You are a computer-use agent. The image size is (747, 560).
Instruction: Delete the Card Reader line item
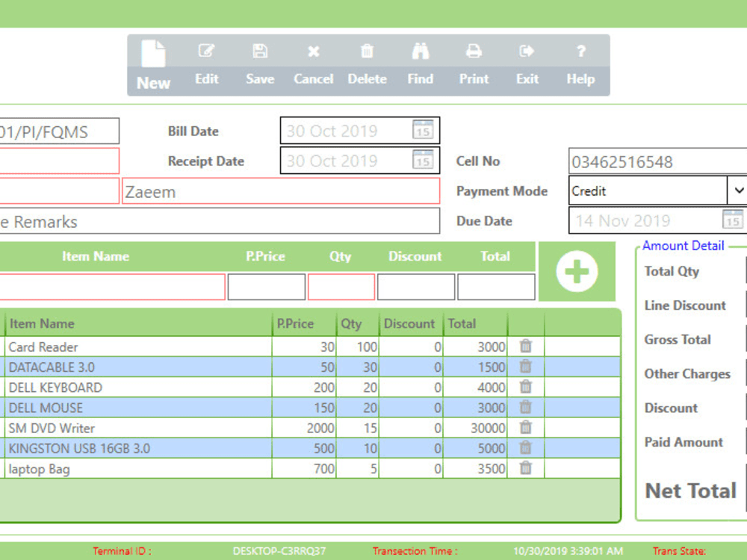point(525,346)
